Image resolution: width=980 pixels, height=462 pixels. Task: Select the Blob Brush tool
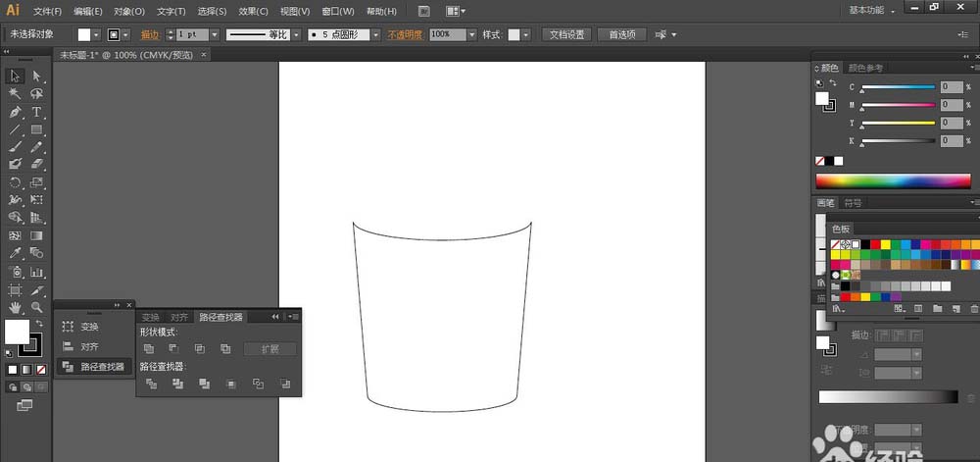(15, 164)
